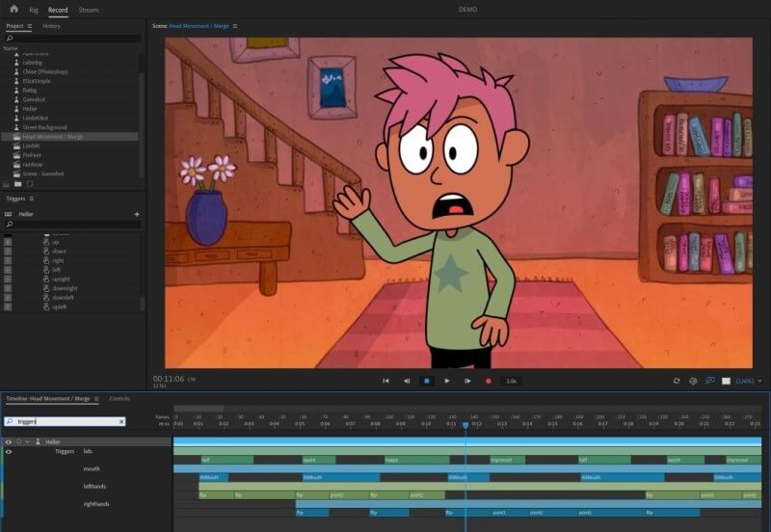Select the 'downleft' trigger
The width and height of the screenshot is (771, 532).
click(63, 298)
